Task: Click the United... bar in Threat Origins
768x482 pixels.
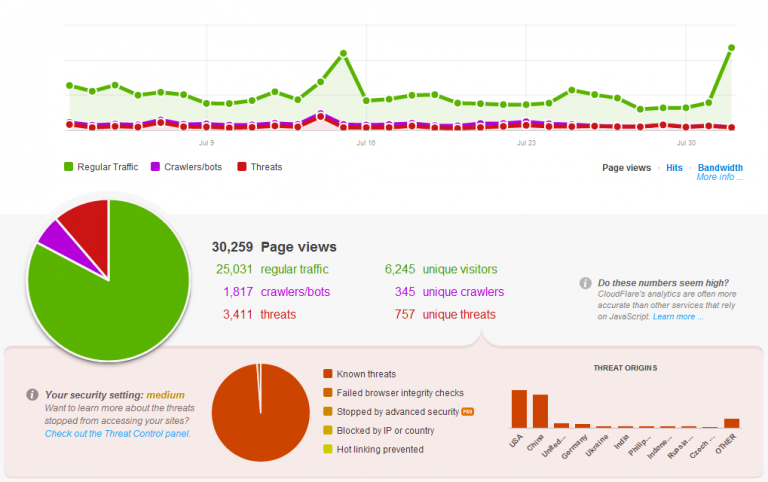Action: point(561,426)
